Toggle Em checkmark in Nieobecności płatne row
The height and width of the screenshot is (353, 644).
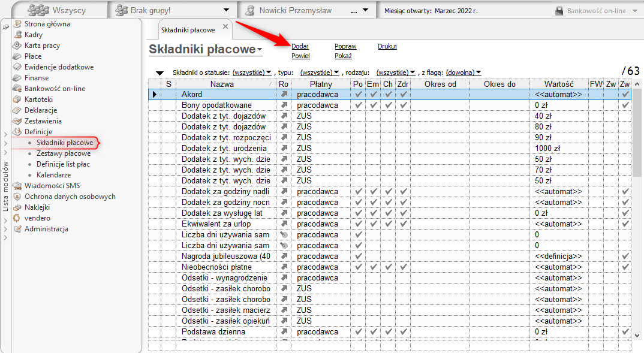(374, 267)
